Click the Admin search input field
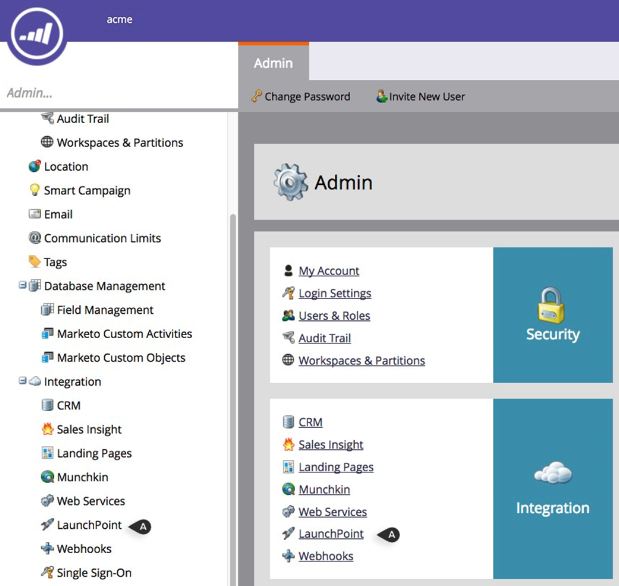This screenshot has height=586, width=619. click(x=115, y=93)
